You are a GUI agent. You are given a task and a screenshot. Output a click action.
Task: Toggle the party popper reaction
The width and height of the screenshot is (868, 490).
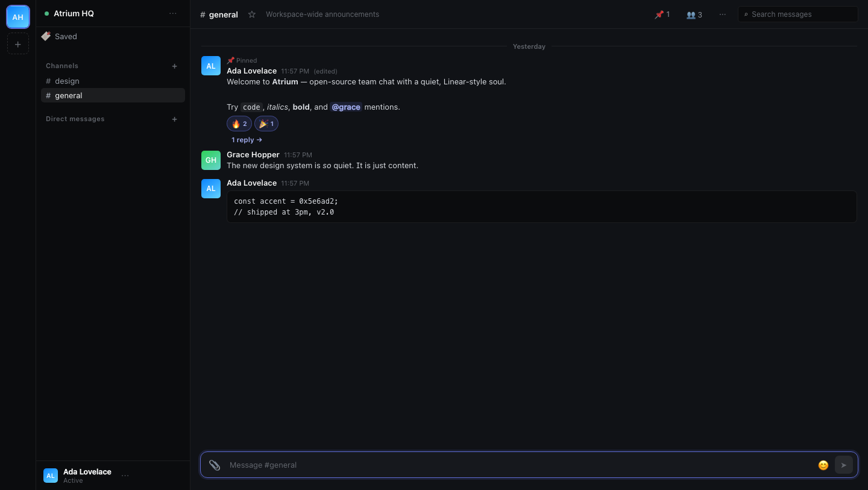pos(266,124)
